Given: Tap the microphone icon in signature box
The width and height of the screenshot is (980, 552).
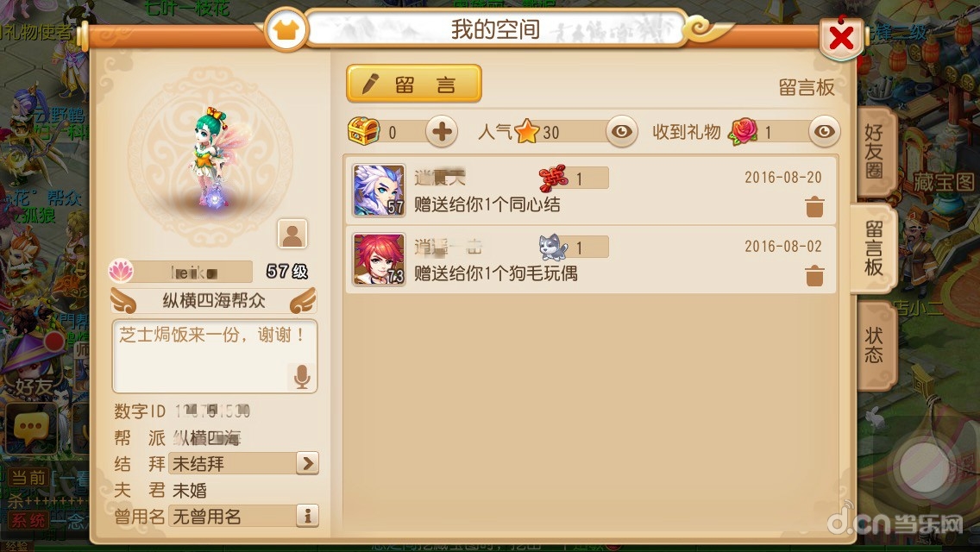Looking at the screenshot, I should 302,376.
